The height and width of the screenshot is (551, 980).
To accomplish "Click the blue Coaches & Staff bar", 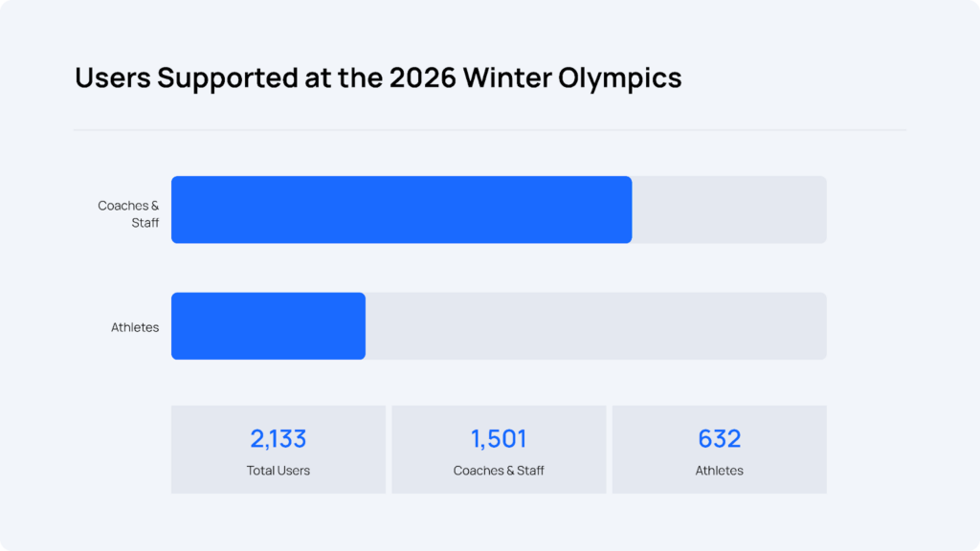I will 401,209.
